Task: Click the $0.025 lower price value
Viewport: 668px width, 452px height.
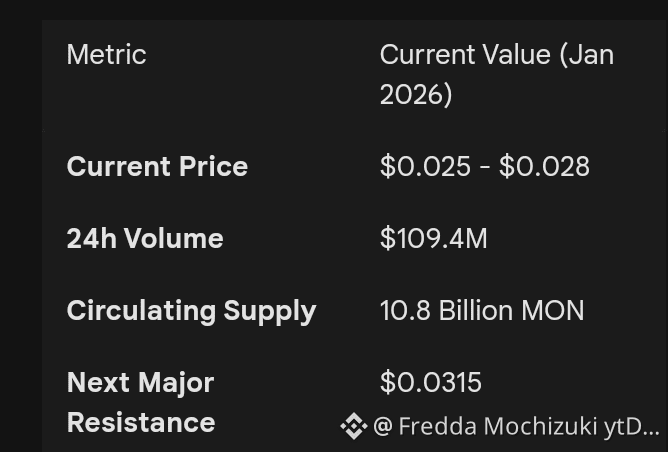Action: [x=425, y=166]
